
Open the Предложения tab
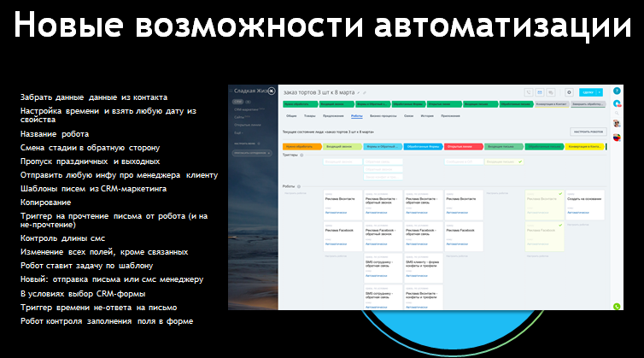(x=333, y=116)
